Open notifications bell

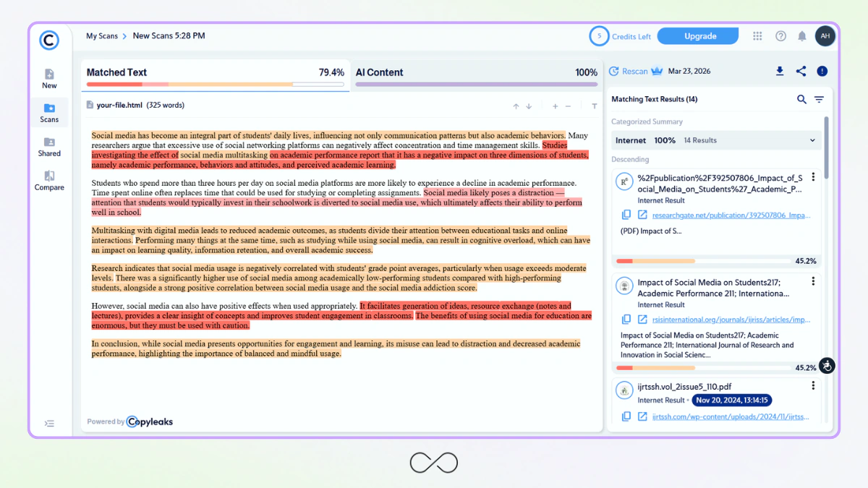[x=802, y=36]
